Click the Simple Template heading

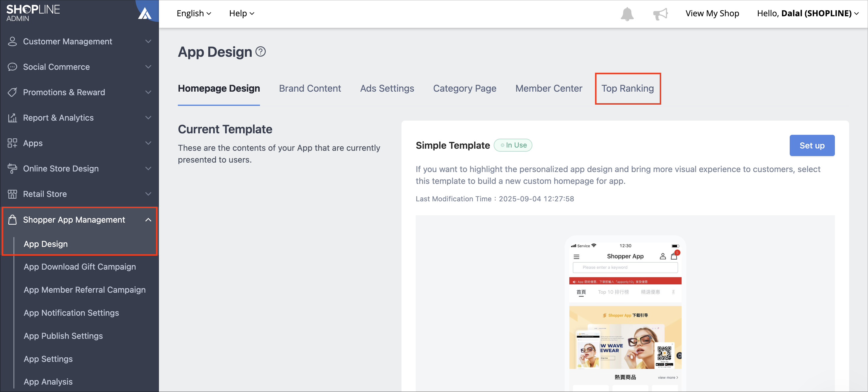tap(453, 145)
